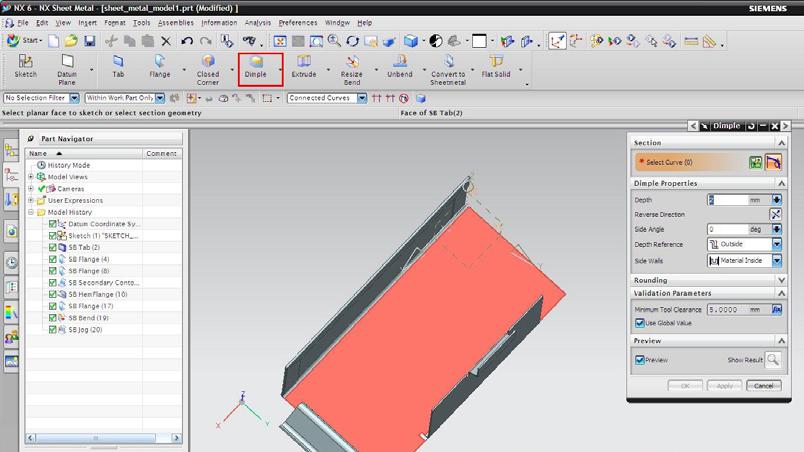Collapse the Validation Parameters section

coord(781,293)
